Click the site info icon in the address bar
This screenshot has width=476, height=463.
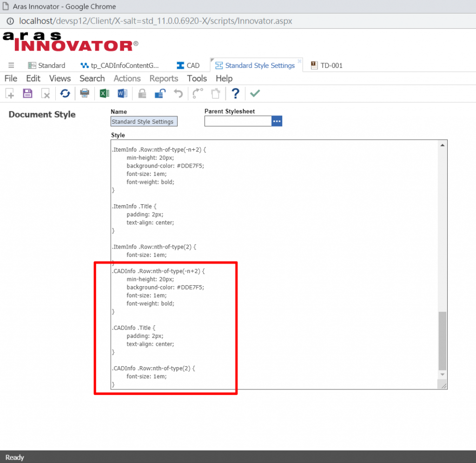(10, 21)
